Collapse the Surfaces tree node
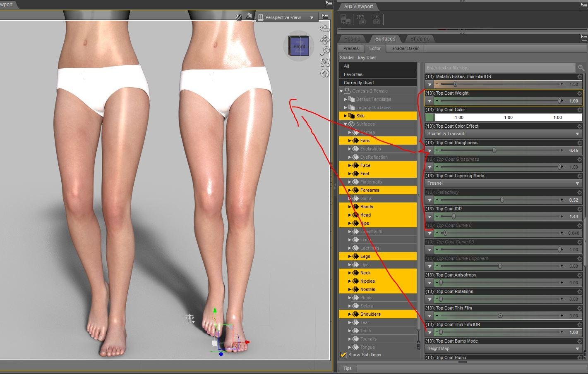Screen dimensions: 588x374 coord(346,124)
